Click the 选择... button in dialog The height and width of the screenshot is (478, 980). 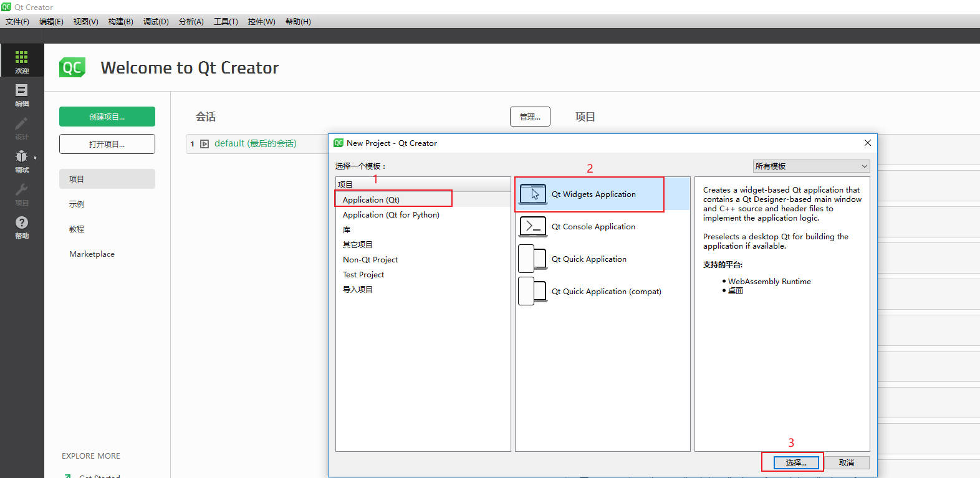click(x=796, y=462)
